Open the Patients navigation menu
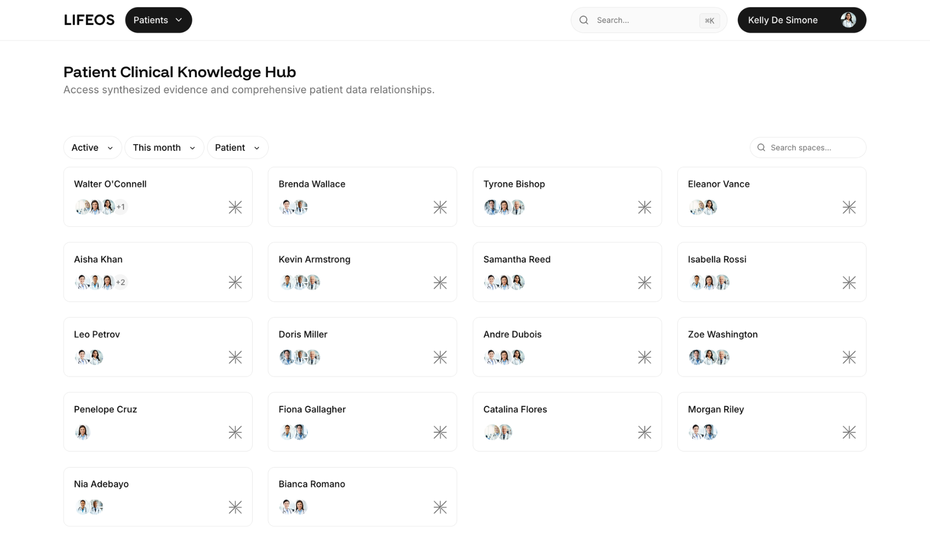The width and height of the screenshot is (930, 560). tap(158, 20)
